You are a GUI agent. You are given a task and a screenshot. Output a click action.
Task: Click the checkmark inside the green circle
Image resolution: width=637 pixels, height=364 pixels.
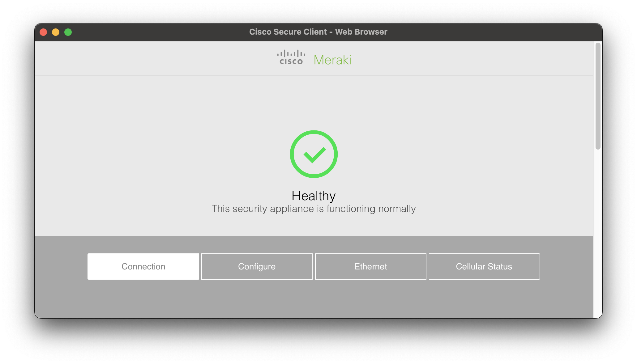(x=314, y=156)
